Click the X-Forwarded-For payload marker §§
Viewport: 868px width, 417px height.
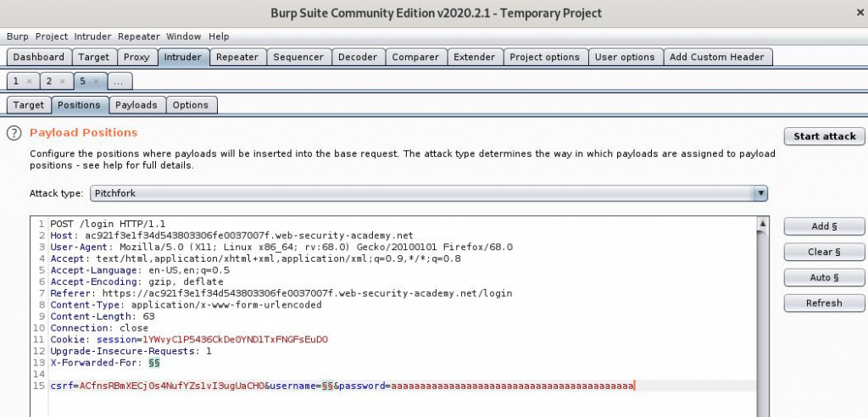click(154, 363)
